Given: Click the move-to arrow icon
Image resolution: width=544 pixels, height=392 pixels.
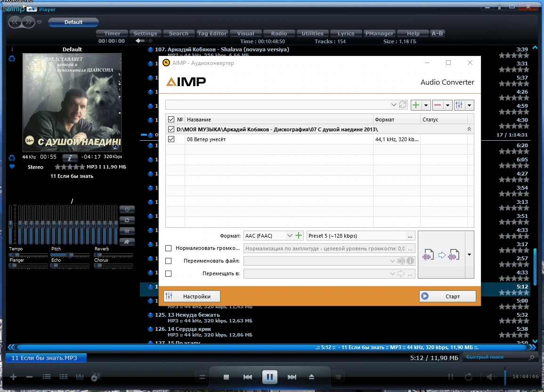Looking at the screenshot, I should (x=401, y=273).
